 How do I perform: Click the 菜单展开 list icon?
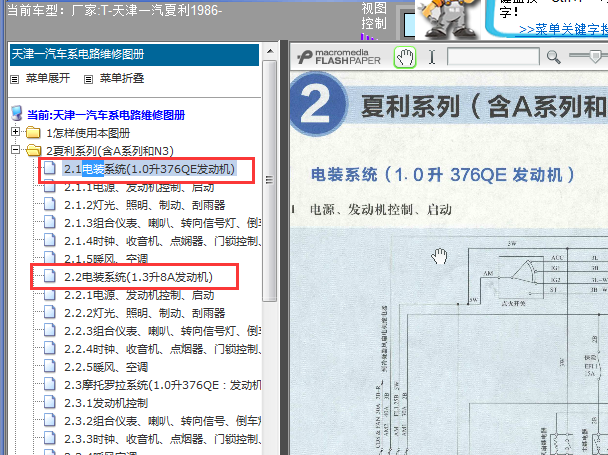[x=15, y=80]
